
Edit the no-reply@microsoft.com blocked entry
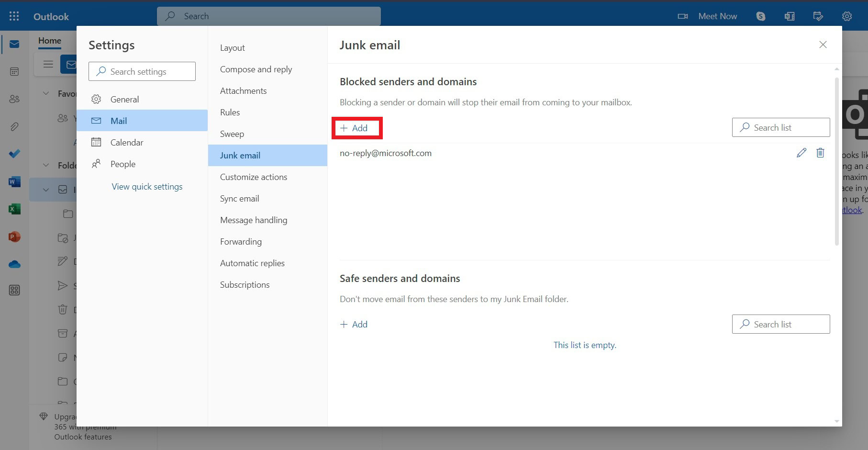point(801,153)
